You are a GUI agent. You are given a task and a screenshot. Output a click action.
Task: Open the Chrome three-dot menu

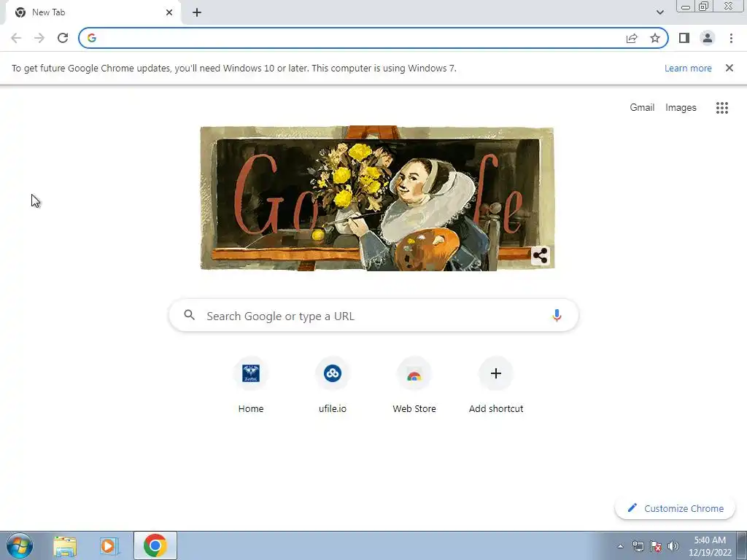[x=731, y=38]
